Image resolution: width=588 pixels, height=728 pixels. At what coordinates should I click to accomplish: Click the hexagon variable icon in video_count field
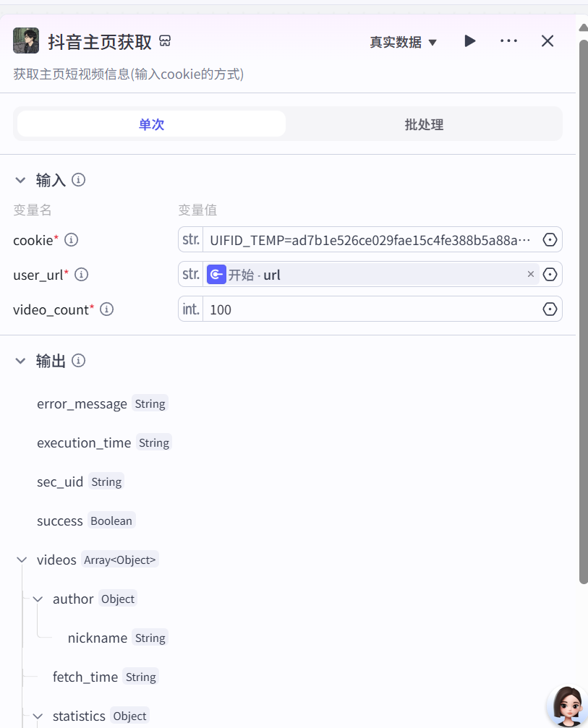[550, 309]
